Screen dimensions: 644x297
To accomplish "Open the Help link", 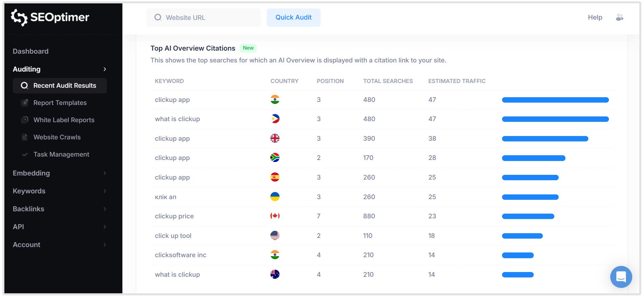I will point(595,18).
